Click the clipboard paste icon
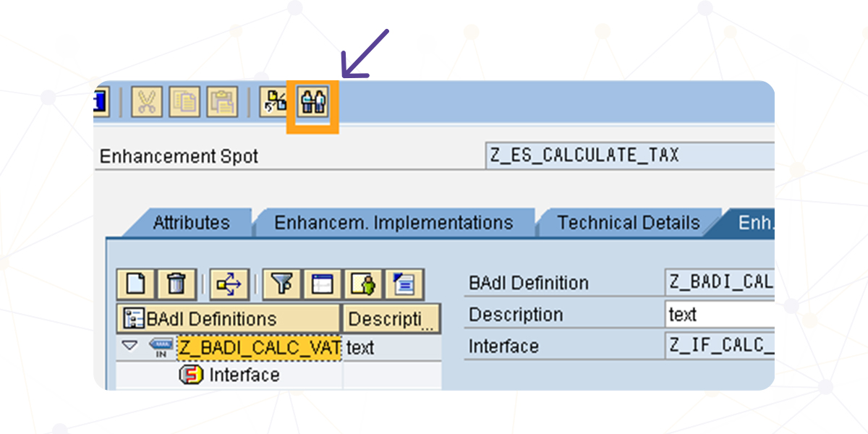Viewport: 868px width, 434px height. [221, 103]
